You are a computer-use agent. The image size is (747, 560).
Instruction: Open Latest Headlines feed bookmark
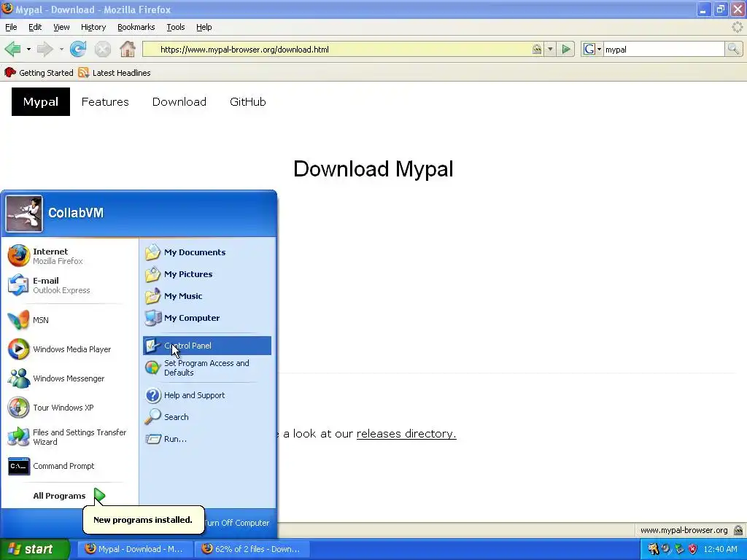[x=115, y=73]
